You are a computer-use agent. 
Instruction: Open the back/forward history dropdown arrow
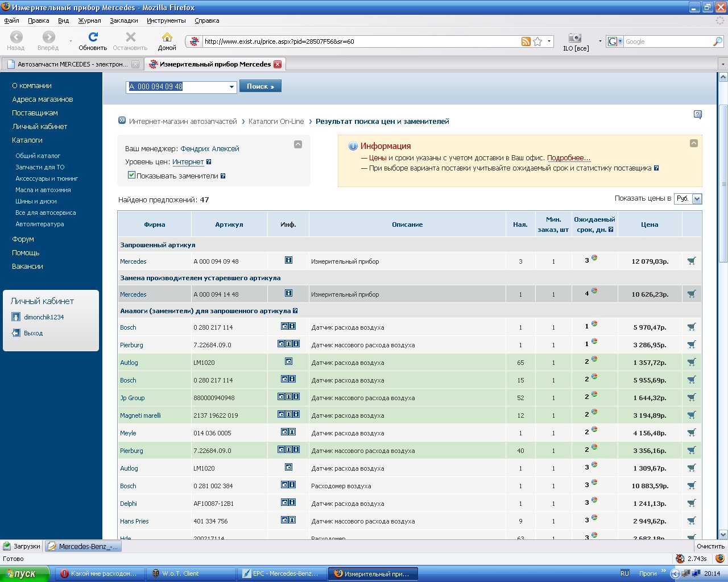tap(71, 41)
